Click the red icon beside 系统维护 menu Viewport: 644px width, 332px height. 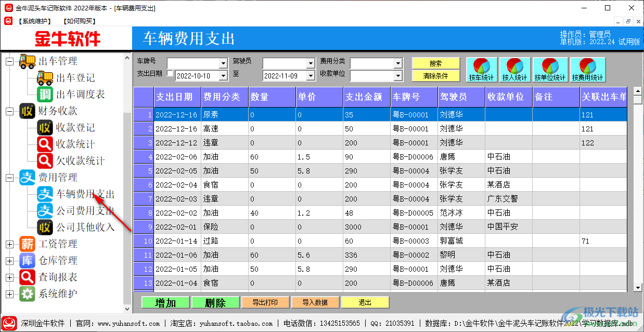pos(8,21)
